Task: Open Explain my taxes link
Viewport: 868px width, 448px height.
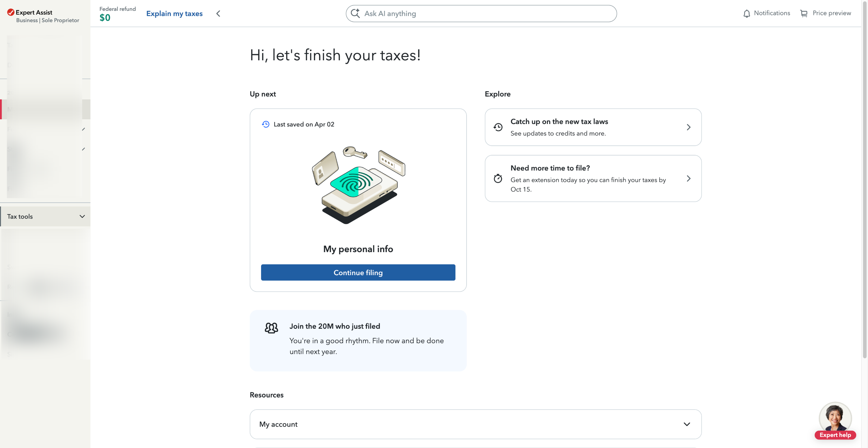Action: pos(174,14)
